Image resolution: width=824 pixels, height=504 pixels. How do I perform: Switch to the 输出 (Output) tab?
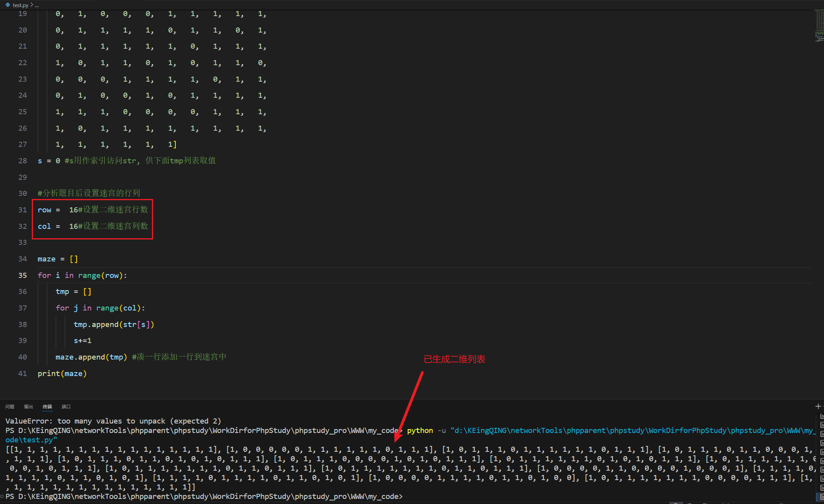tap(28, 407)
